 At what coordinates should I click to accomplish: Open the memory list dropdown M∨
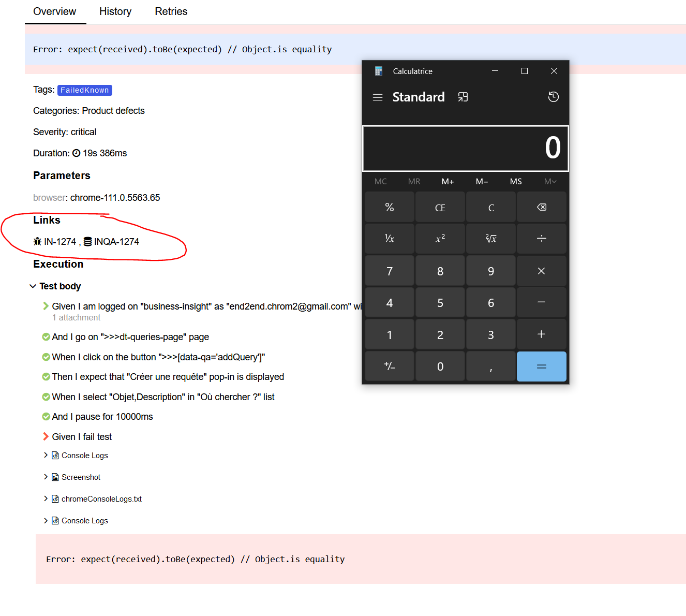click(x=549, y=181)
